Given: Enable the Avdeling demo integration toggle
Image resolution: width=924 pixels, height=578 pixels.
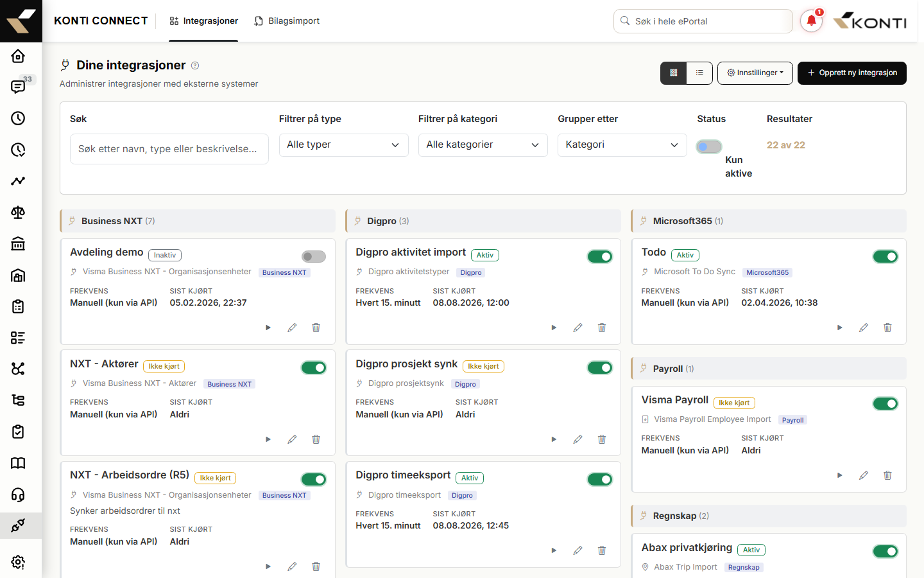Looking at the screenshot, I should (314, 257).
